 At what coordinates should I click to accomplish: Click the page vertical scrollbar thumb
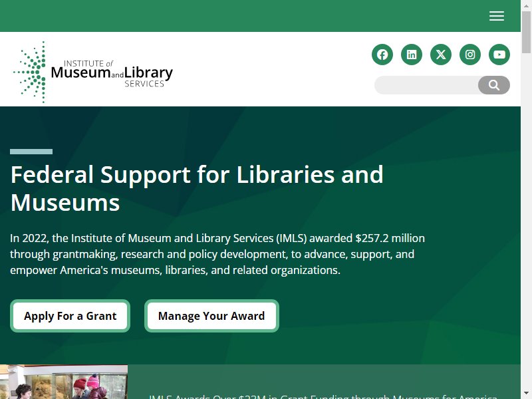pyautogui.click(x=526, y=32)
